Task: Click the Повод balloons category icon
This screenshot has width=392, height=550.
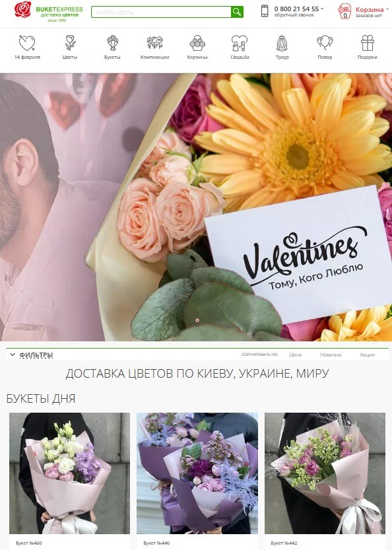Action: (x=325, y=43)
